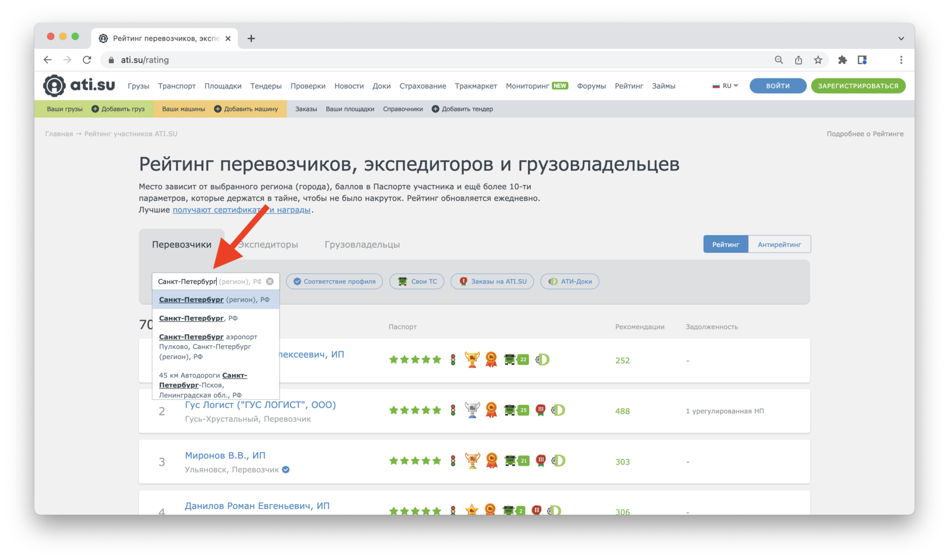Click the ЗАРЕГИСТРИРОВАТЬСЯ button
Image resolution: width=949 pixels, height=560 pixels.
pyautogui.click(x=858, y=86)
